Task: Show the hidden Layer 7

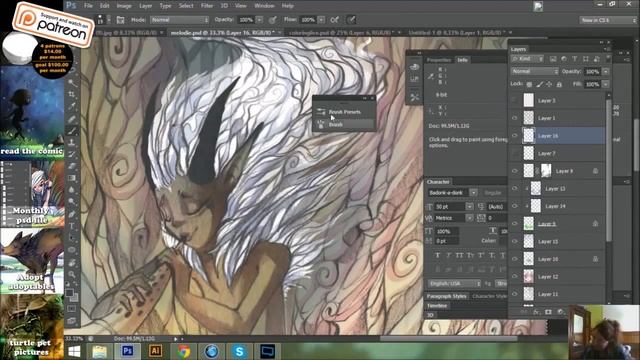Action: (515, 153)
